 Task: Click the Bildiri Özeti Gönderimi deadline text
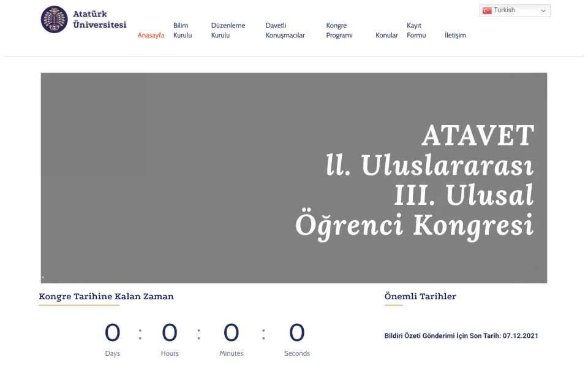(461, 335)
